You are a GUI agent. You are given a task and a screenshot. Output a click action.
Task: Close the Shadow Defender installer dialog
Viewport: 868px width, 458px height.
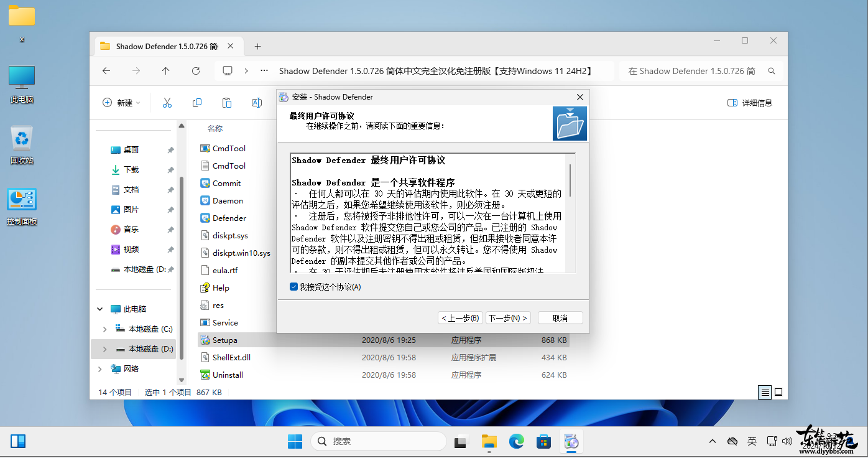pyautogui.click(x=579, y=97)
